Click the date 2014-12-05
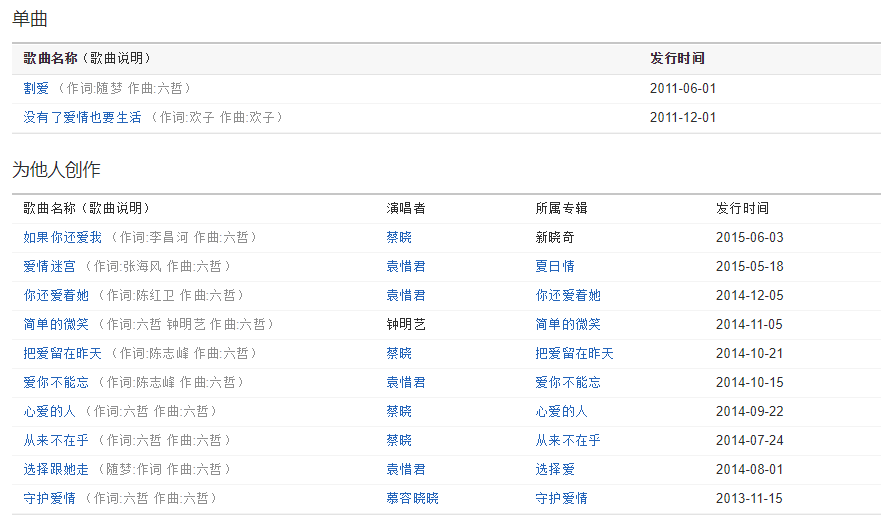Screen dimensions: 886x518 pos(749,295)
